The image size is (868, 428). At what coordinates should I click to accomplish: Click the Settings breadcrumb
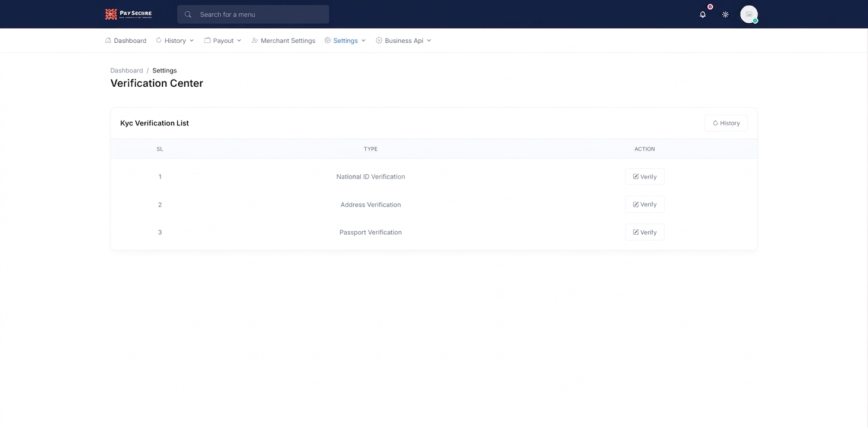pyautogui.click(x=165, y=70)
